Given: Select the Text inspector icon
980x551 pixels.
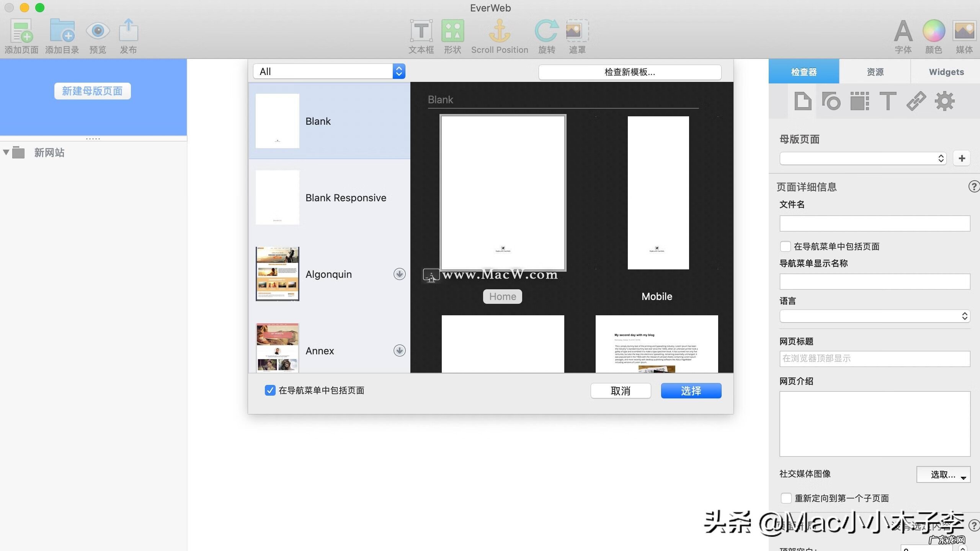Looking at the screenshot, I should 888,101.
